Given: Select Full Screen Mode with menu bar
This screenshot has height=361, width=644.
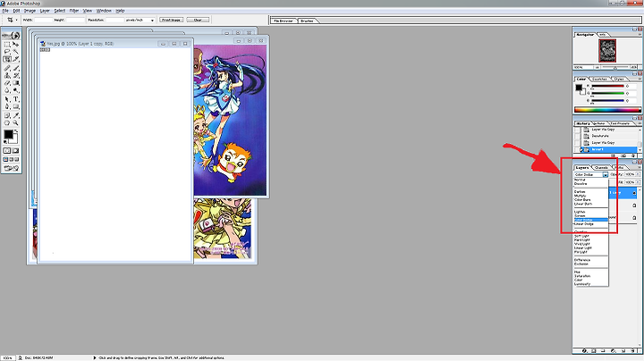Looking at the screenshot, I should pos(11,159).
